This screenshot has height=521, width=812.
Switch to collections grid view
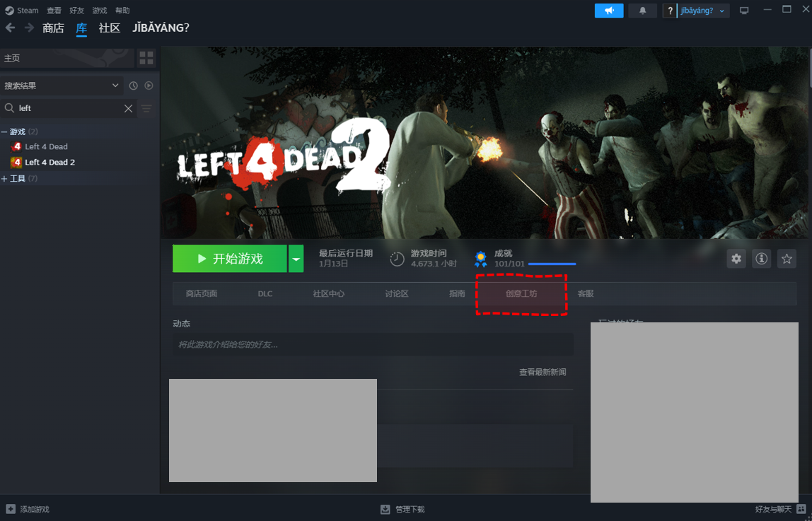tap(146, 58)
